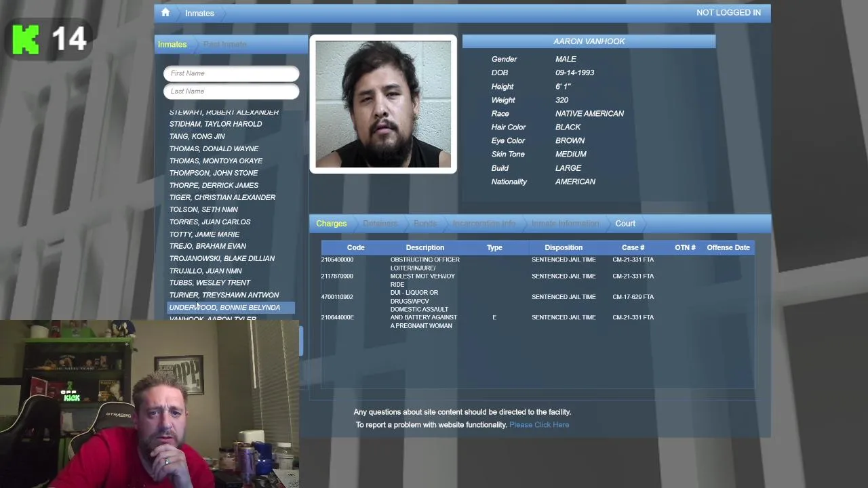Viewport: 868px width, 488px height.
Task: Open the Incarceration Info tab
Action: (484, 224)
